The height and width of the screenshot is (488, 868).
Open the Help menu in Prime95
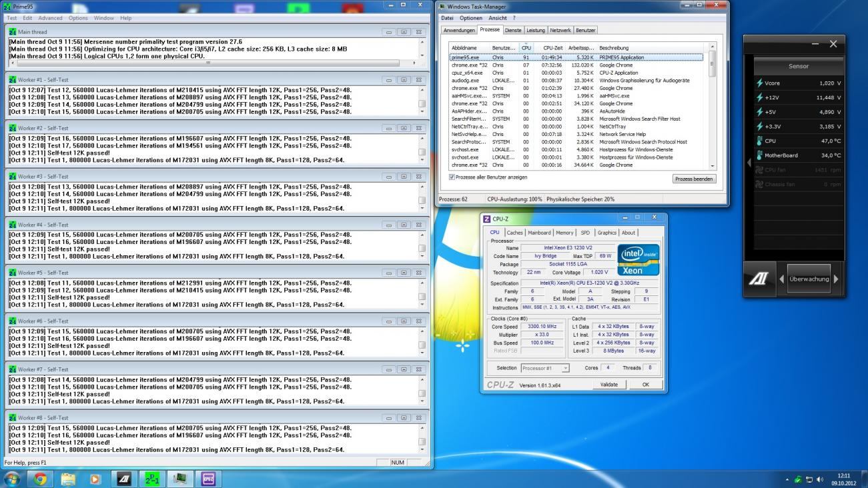[125, 18]
